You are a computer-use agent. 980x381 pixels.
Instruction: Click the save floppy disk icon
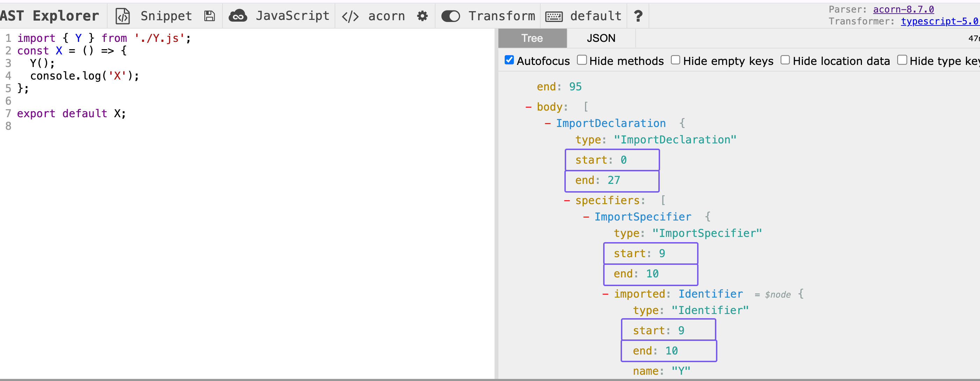pos(209,16)
